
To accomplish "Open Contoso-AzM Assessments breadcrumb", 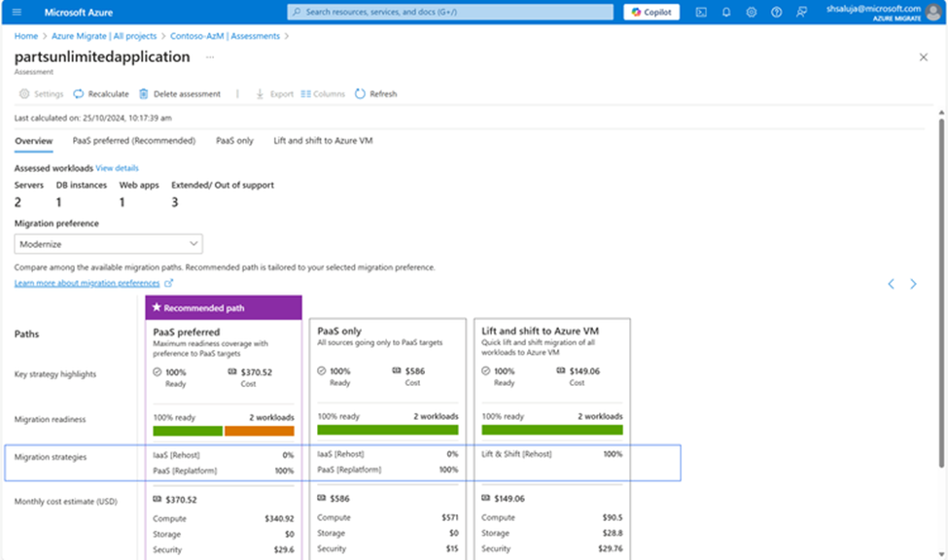I will click(225, 36).
